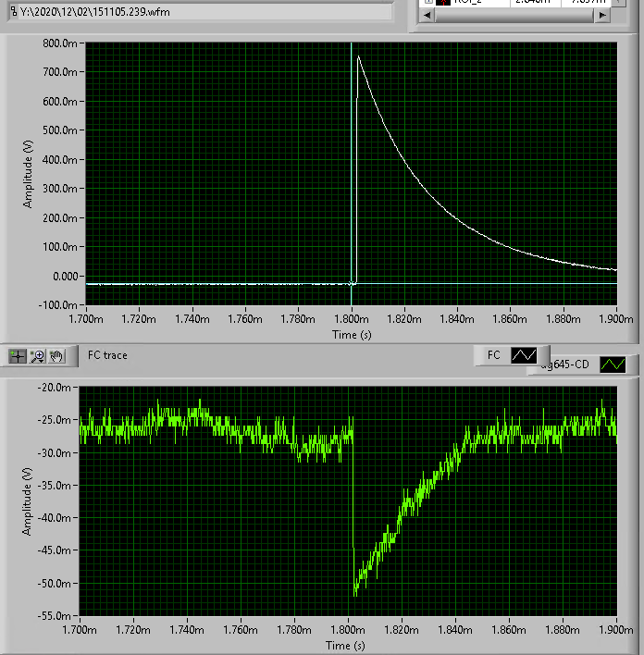Click the Time (s) label under white-trace graph
Image resolution: width=644 pixels, height=655 pixels.
352,335
